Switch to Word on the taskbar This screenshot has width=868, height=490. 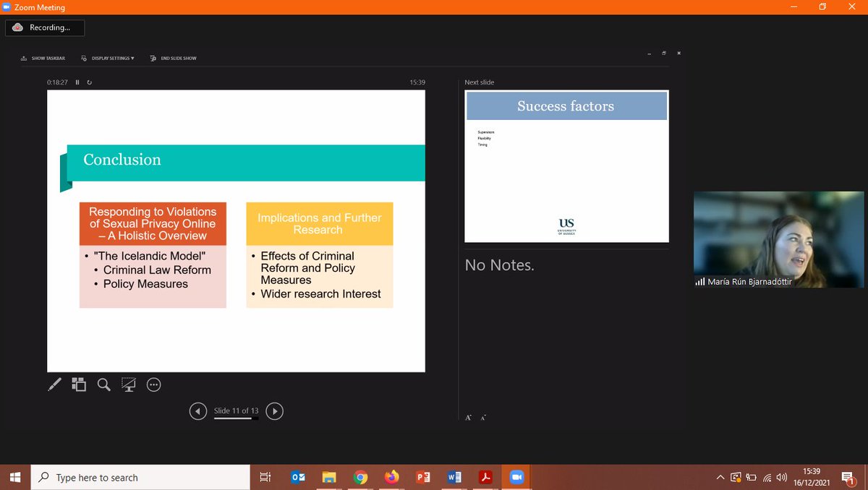click(x=454, y=477)
